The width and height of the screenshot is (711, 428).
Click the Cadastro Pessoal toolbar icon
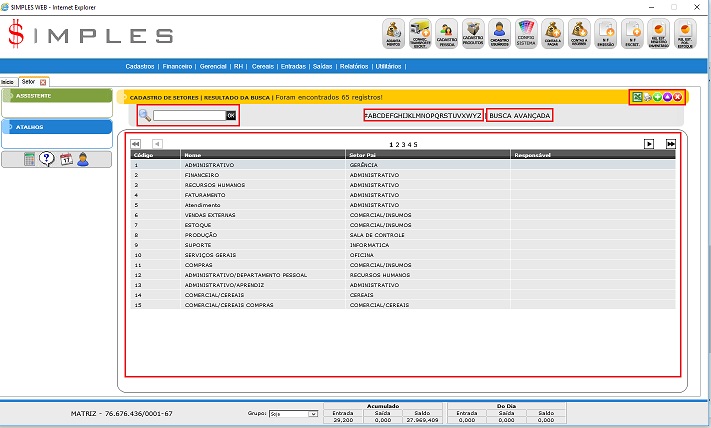coord(446,34)
